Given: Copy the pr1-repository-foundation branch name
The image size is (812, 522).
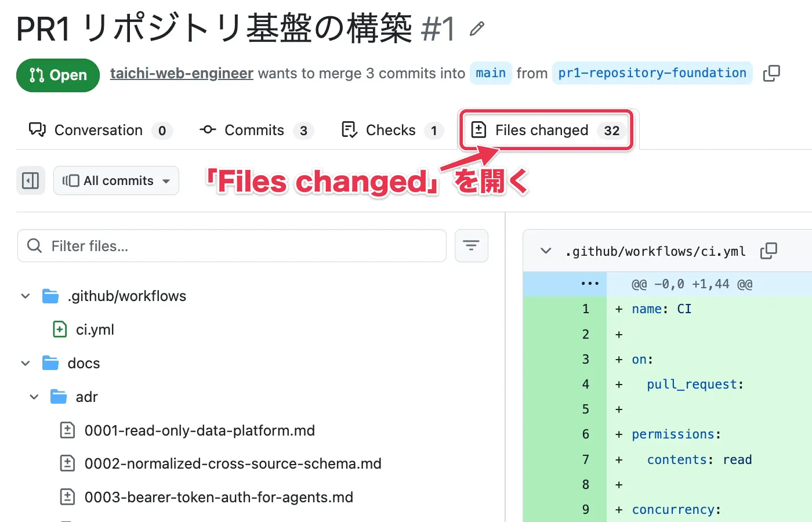Looking at the screenshot, I should click(x=771, y=73).
